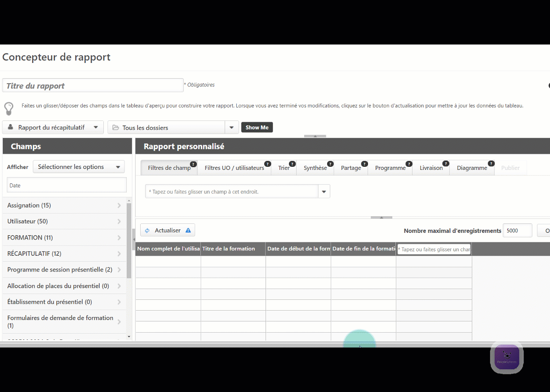The width and height of the screenshot is (550, 392).
Task: Click the warning triangle beside Actualiser
Action: (x=188, y=230)
